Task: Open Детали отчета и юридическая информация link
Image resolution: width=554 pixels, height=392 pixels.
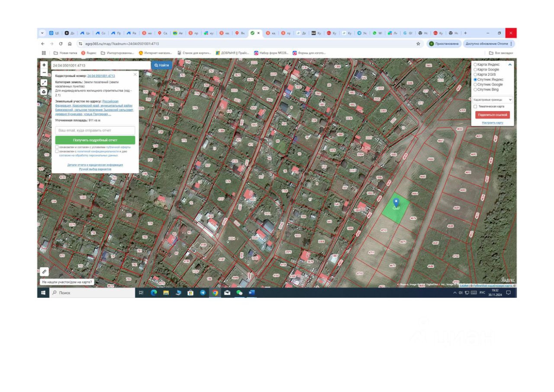Action: coord(95,165)
